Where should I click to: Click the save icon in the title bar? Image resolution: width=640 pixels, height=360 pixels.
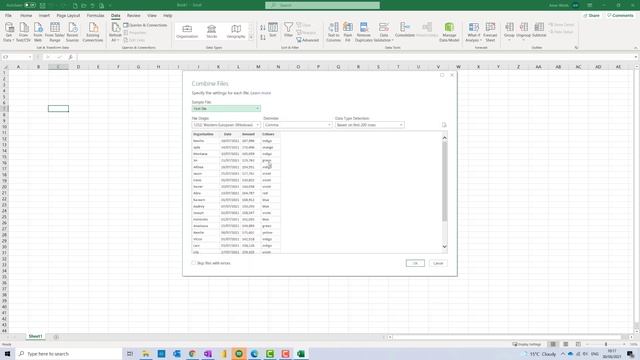pos(42,5)
